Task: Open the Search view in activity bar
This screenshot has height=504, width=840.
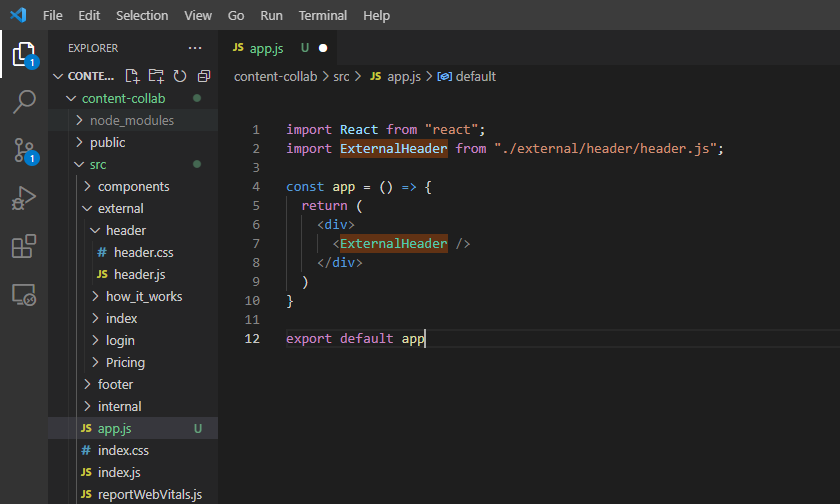Action: tap(24, 102)
